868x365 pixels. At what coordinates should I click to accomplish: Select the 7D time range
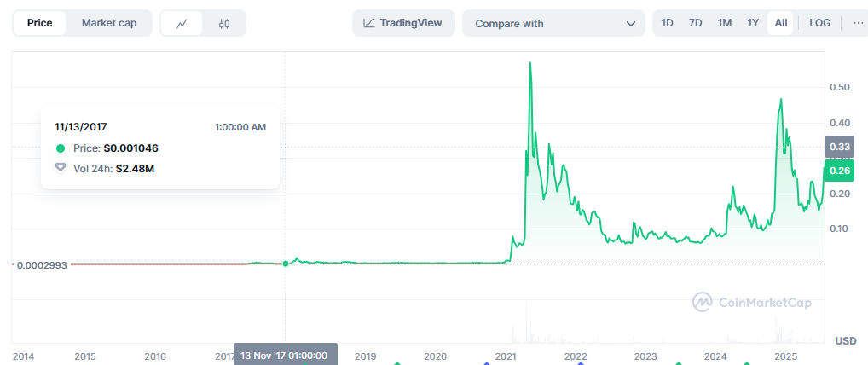[696, 23]
